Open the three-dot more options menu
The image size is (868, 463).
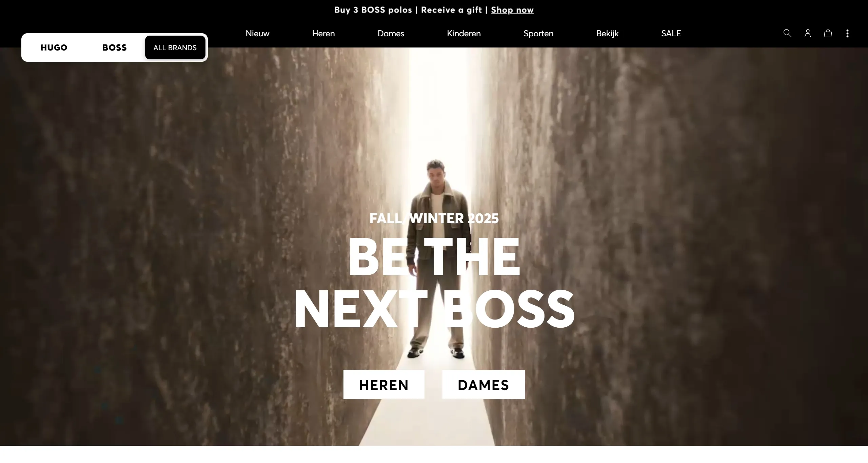coord(847,33)
